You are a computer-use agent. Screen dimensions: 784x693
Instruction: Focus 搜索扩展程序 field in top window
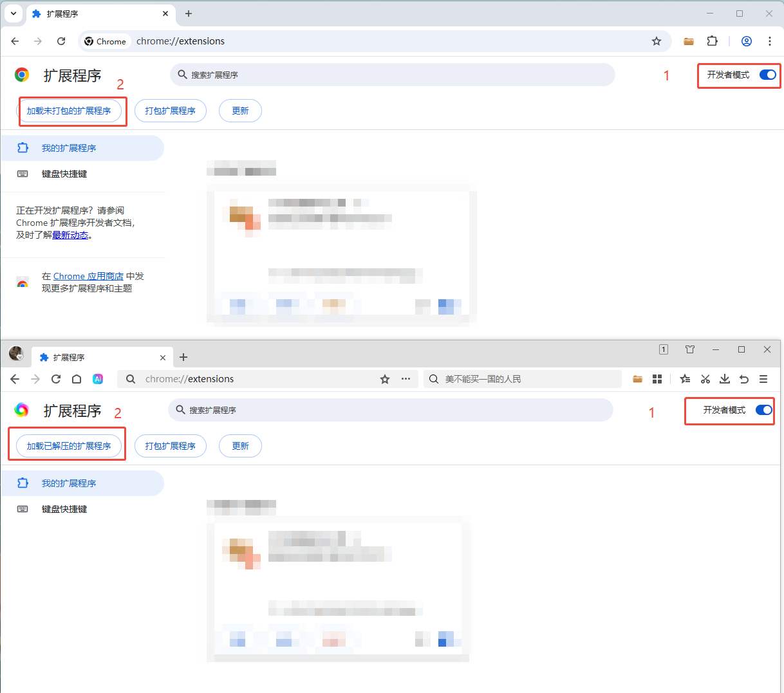(x=393, y=75)
